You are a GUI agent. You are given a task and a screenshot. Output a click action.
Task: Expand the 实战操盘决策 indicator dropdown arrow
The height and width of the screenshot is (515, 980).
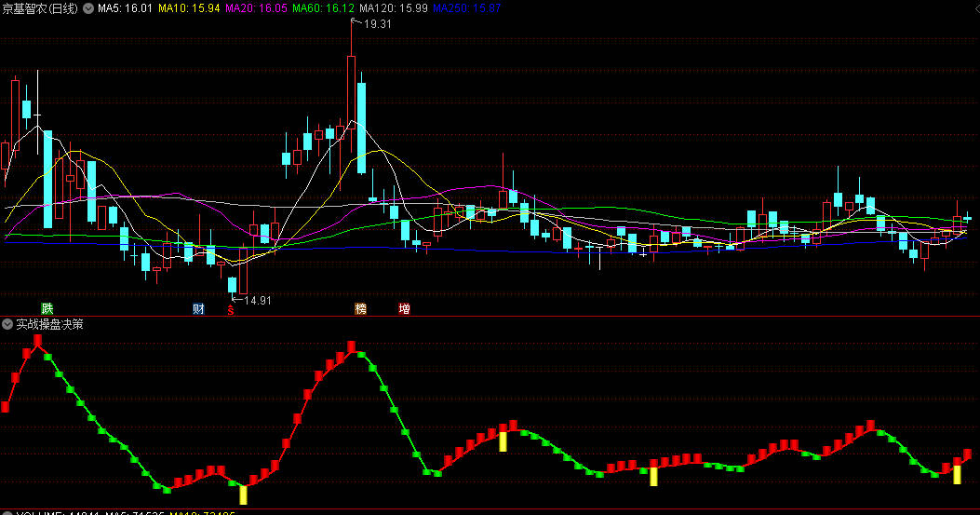tap(7, 324)
